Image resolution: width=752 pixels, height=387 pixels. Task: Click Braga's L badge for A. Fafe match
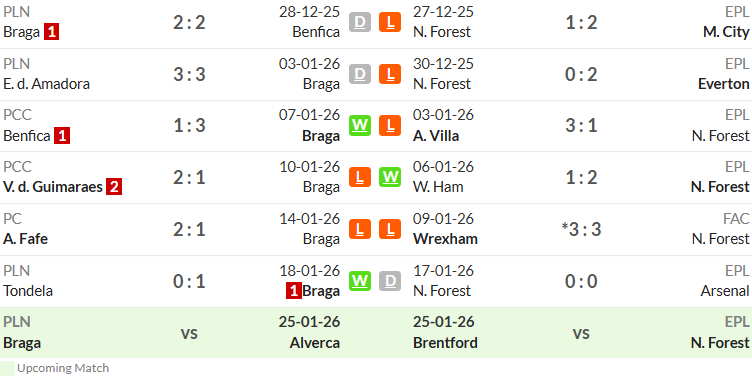click(360, 229)
